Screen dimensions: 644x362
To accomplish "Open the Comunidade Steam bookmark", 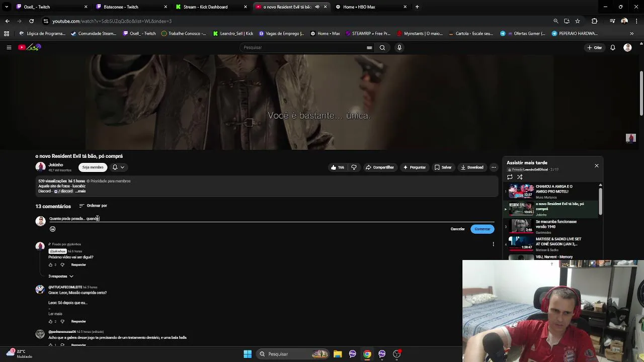I will [94, 34].
